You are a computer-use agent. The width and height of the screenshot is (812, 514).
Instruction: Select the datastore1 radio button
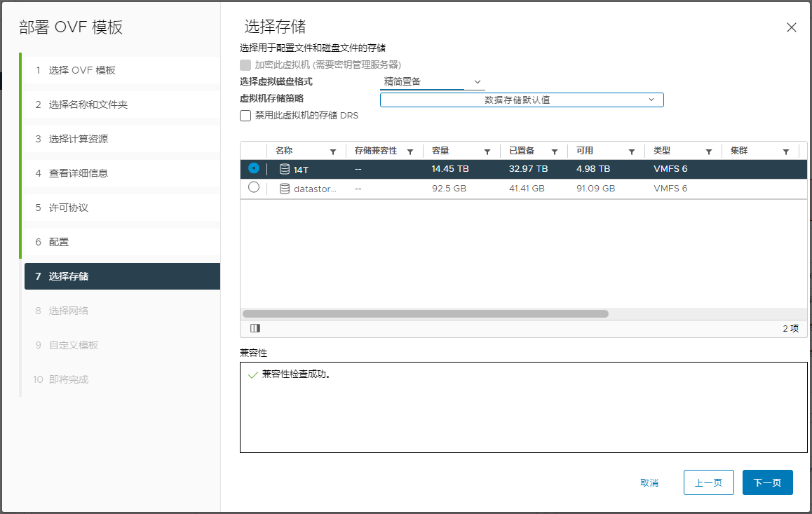click(254, 187)
